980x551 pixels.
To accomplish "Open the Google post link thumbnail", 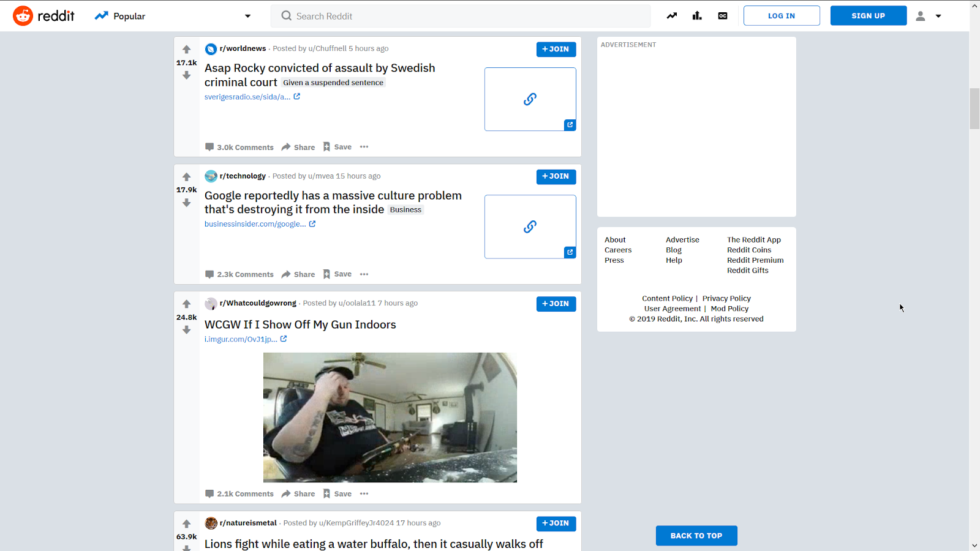I will point(530,227).
